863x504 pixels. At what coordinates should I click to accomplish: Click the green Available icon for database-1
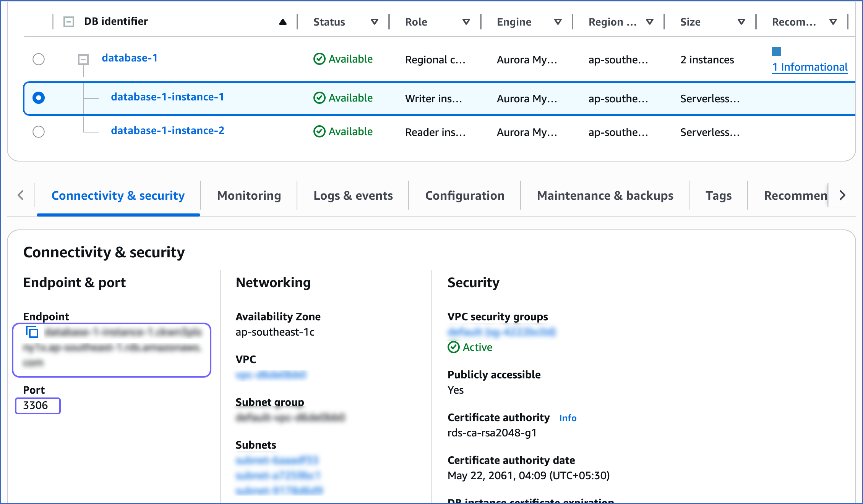click(x=319, y=59)
